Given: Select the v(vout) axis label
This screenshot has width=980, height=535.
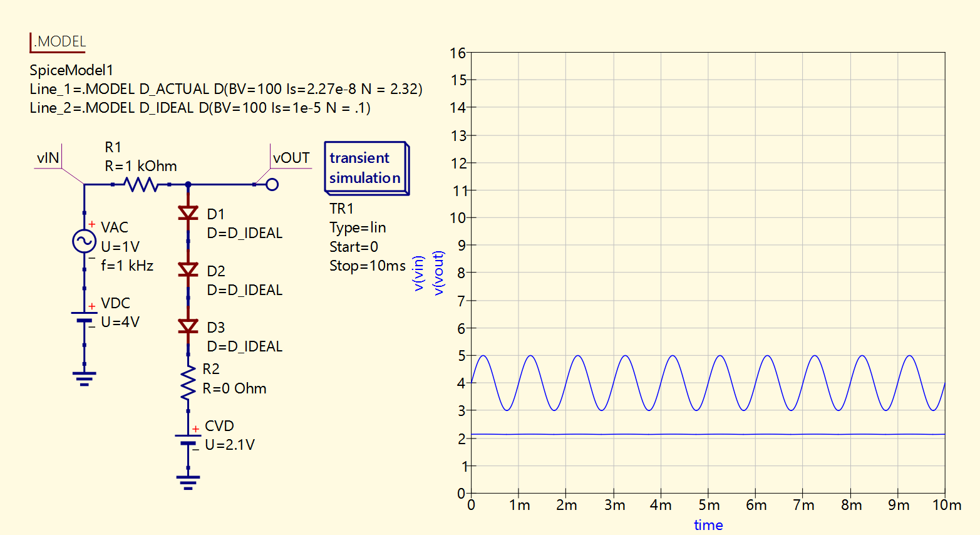Looking at the screenshot, I should click(x=438, y=273).
